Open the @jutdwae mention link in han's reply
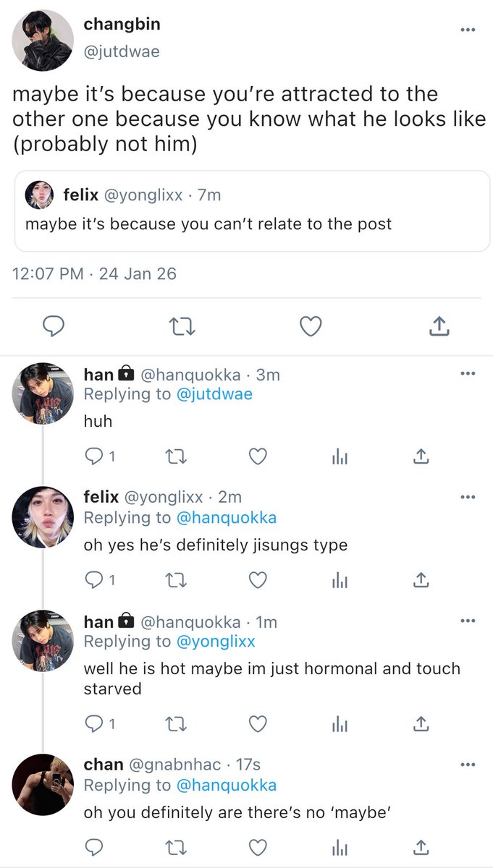493x868 pixels. tap(215, 395)
